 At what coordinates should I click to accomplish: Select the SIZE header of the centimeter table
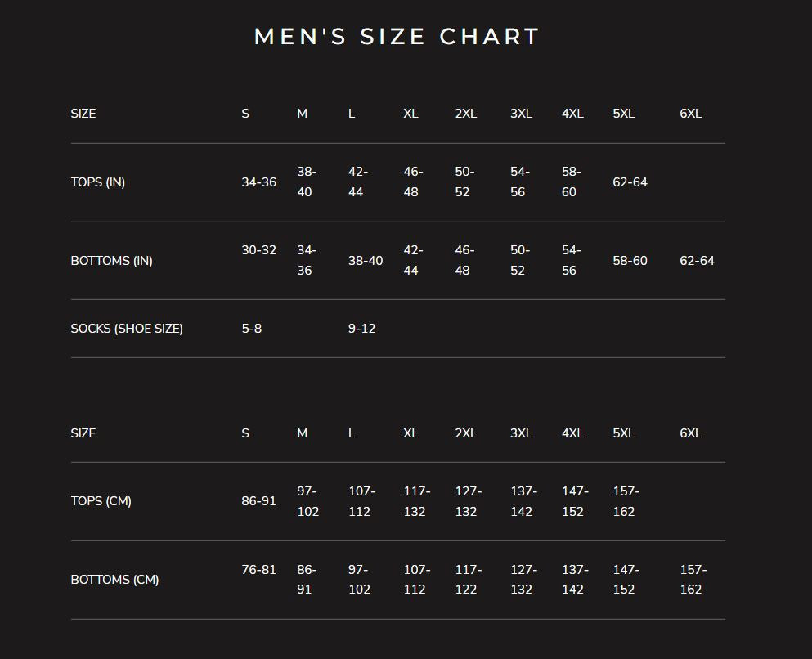83,433
